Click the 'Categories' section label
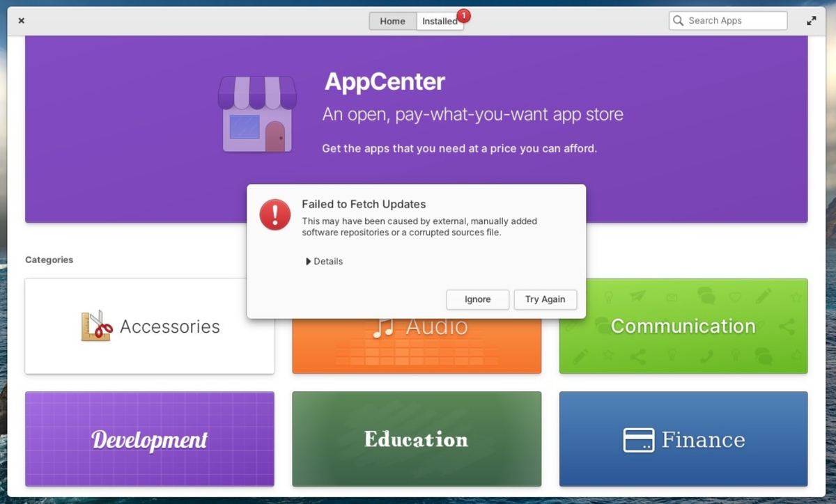Viewport: 836px width, 504px height. coord(49,260)
